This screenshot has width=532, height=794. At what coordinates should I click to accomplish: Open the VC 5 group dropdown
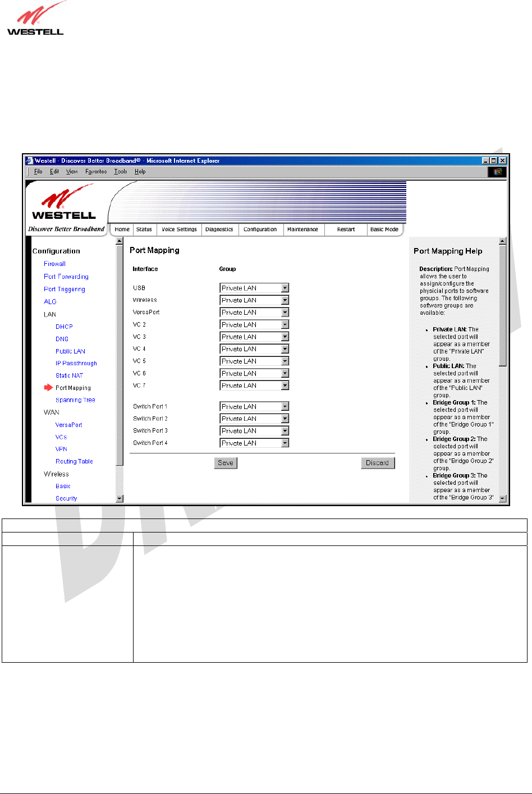point(254,361)
